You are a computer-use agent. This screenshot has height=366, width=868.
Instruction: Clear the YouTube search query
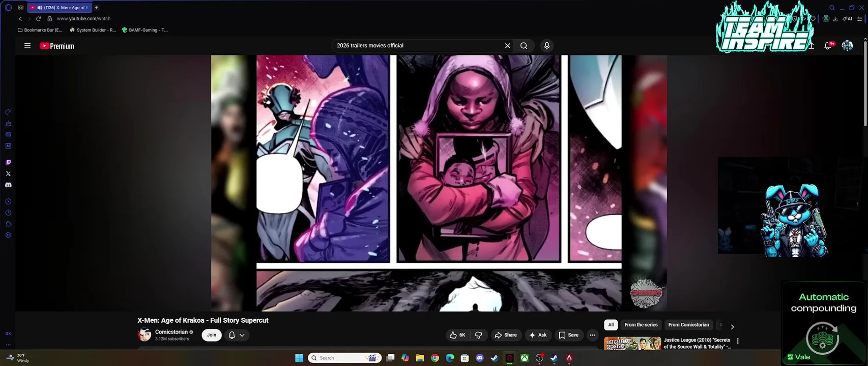coord(507,46)
